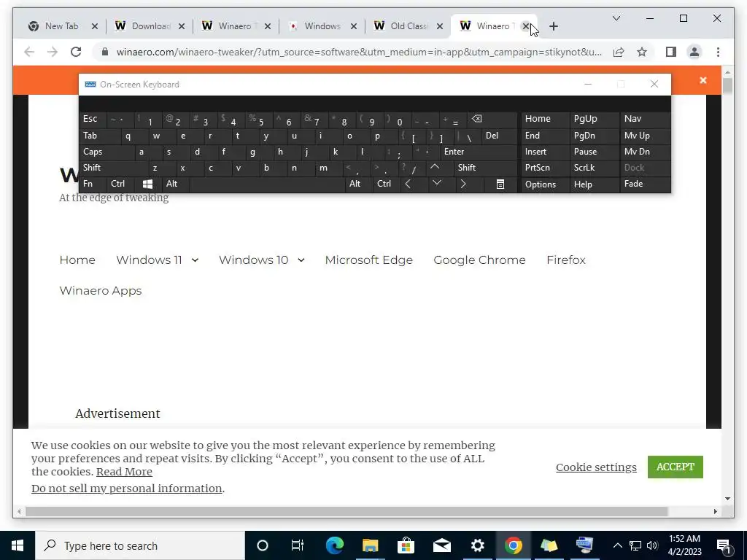Click Enter key on On-Screen Keyboard
The width and height of the screenshot is (747, 560).
(x=479, y=152)
